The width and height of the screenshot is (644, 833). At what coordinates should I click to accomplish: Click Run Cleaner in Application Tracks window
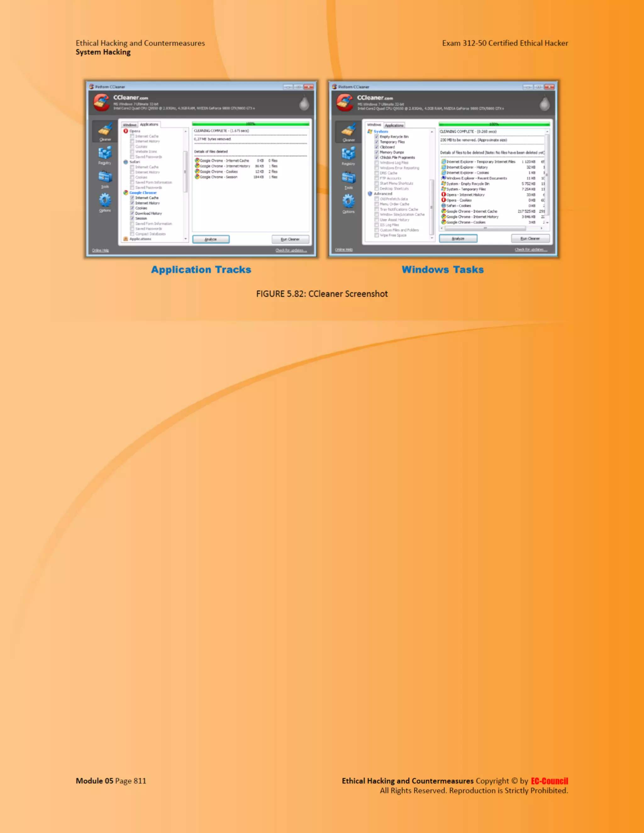290,240
